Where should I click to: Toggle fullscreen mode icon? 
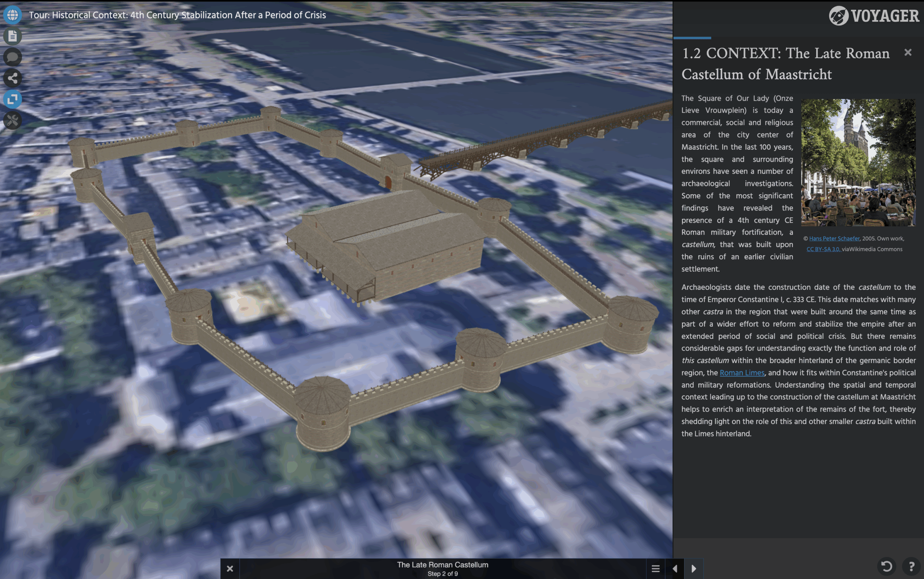(12, 99)
